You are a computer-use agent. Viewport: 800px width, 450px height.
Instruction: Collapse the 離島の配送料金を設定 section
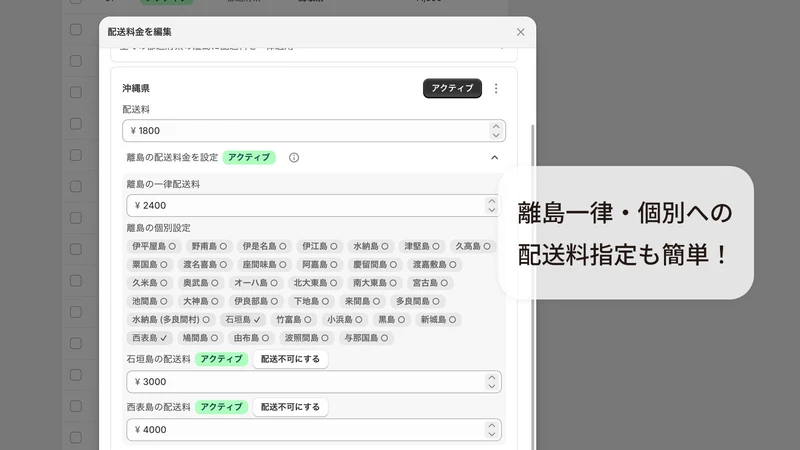pos(494,158)
